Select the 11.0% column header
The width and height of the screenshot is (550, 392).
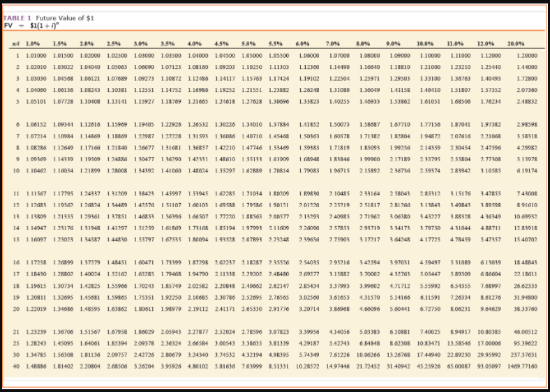(455, 44)
